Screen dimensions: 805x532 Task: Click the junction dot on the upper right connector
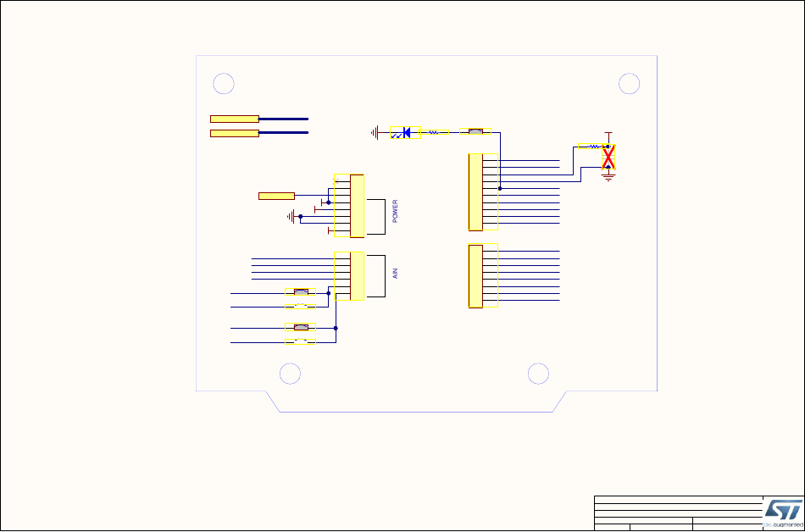500,188
